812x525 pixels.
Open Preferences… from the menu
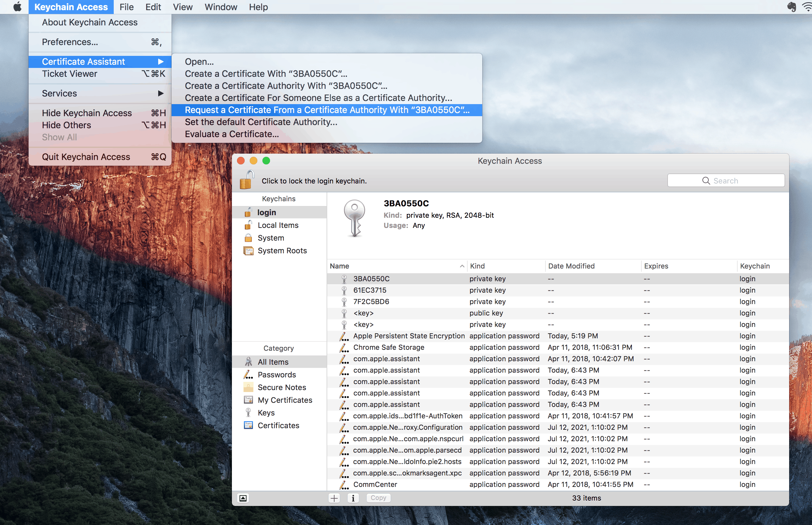pyautogui.click(x=100, y=42)
